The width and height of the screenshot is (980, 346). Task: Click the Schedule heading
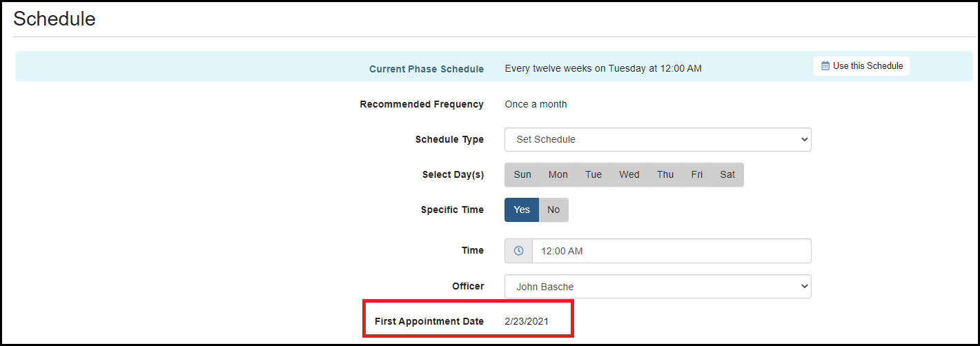coord(55,19)
